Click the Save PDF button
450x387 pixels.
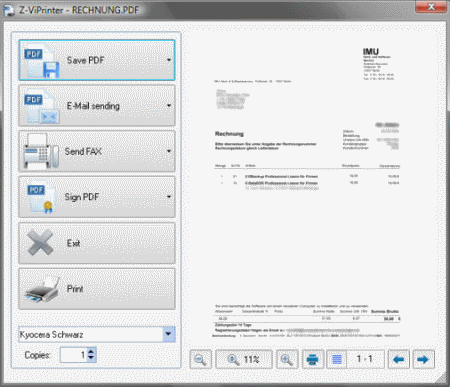[x=97, y=60]
